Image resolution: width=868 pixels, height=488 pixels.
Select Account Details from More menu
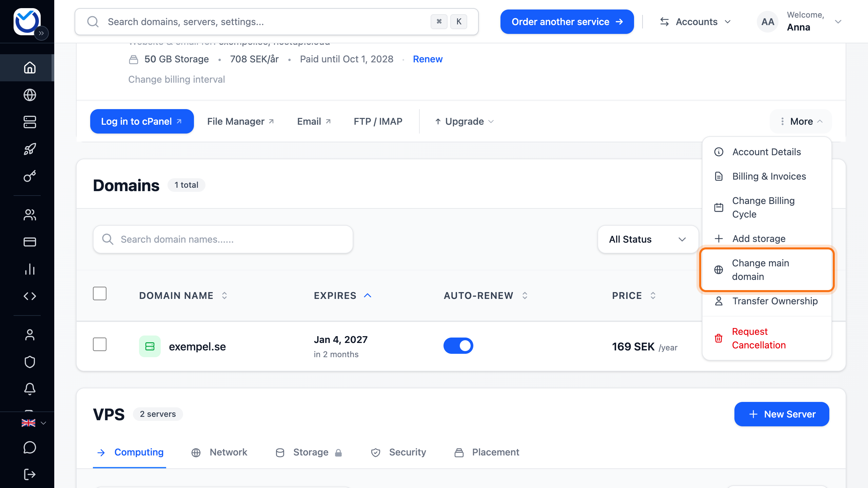[767, 152]
